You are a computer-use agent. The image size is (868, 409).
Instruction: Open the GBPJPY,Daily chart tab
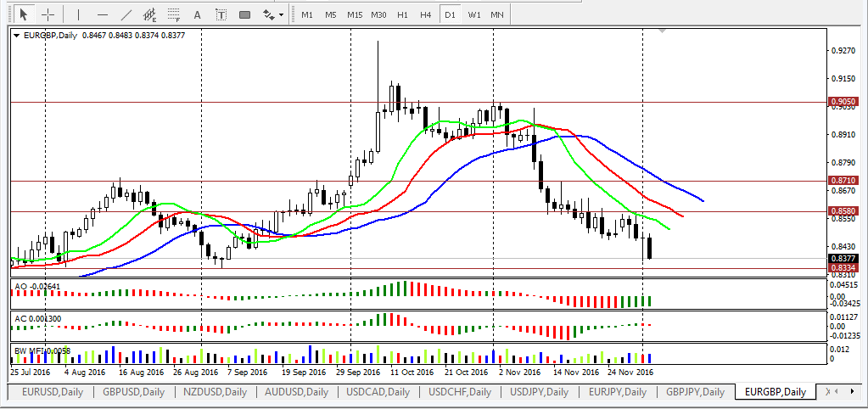coord(695,392)
